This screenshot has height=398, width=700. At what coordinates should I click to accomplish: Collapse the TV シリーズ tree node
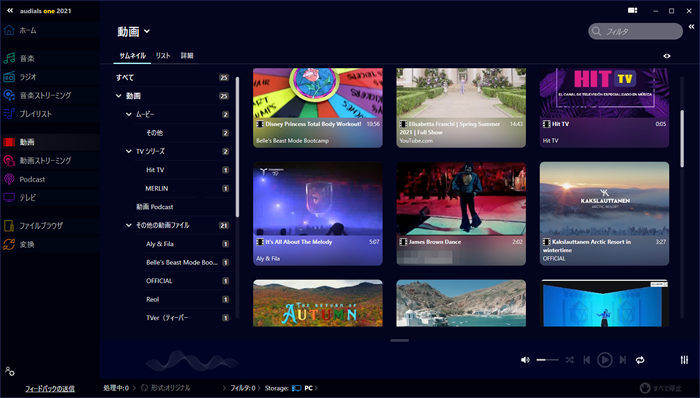pos(129,151)
